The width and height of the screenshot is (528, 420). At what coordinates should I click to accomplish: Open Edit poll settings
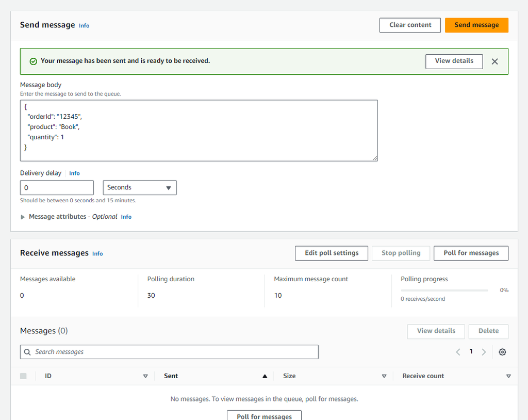331,253
